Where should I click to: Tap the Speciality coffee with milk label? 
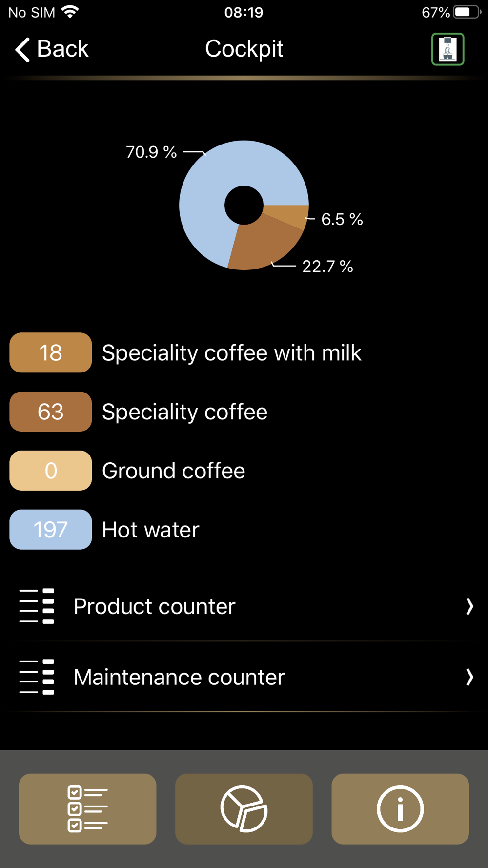click(231, 353)
